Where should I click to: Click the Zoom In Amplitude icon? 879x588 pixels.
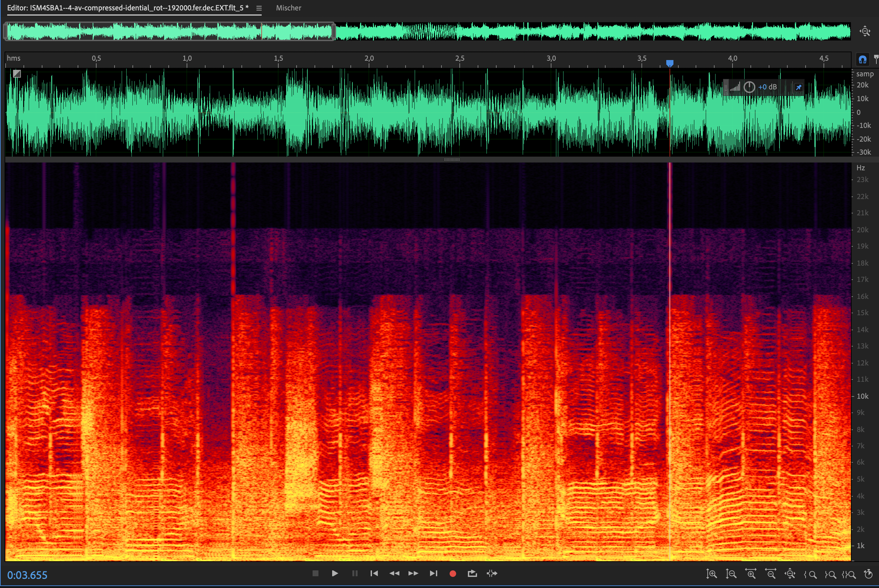(x=711, y=574)
